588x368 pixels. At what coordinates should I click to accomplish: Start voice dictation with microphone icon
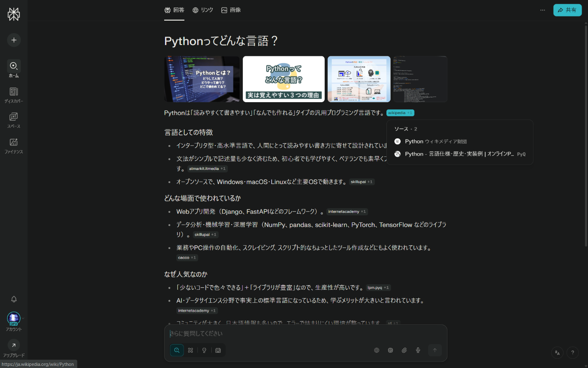[x=418, y=350]
